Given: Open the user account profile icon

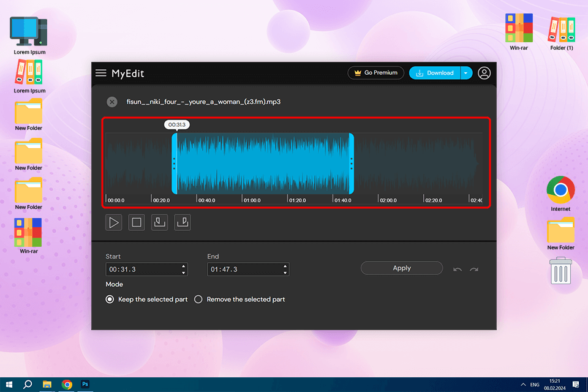Looking at the screenshot, I should (484, 73).
